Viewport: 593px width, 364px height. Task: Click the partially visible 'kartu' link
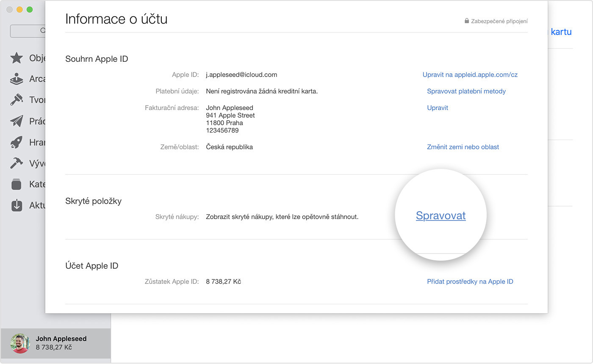(x=561, y=32)
